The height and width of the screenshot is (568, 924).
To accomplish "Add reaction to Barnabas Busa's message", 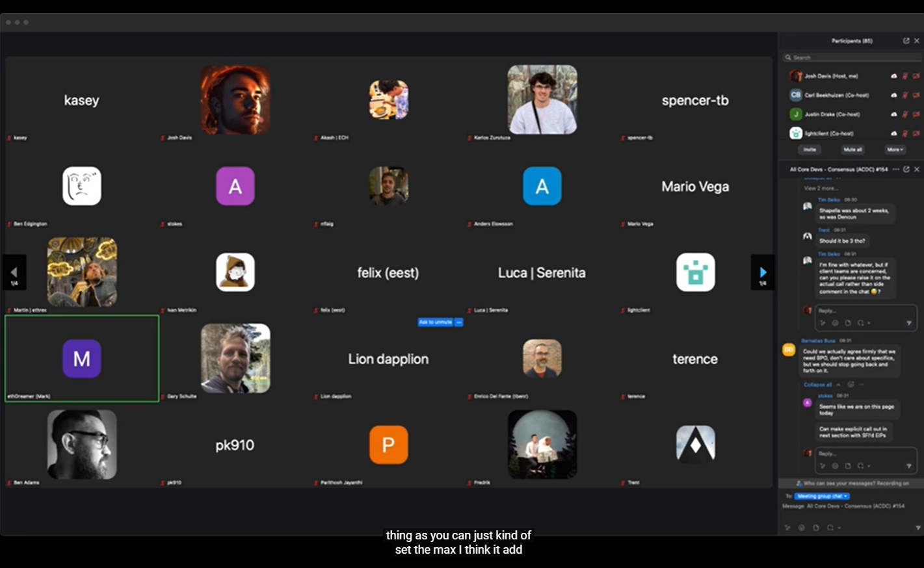I will (851, 385).
